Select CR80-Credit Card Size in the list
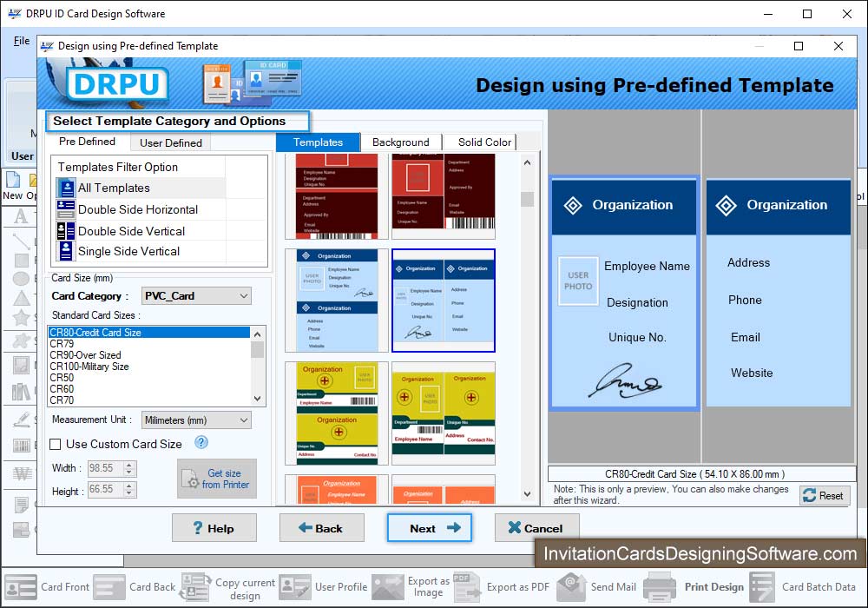Screen dimensions: 868x608 tap(149, 333)
